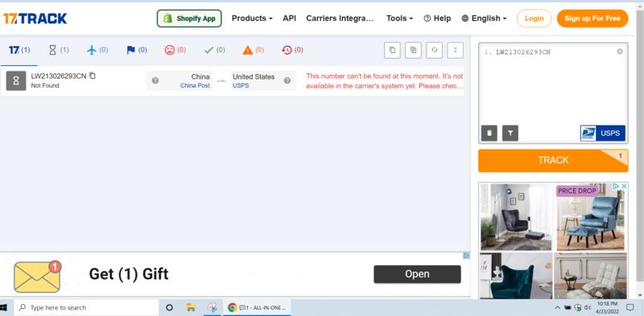
Task: Click the question mark icon beside China
Action: click(x=155, y=80)
